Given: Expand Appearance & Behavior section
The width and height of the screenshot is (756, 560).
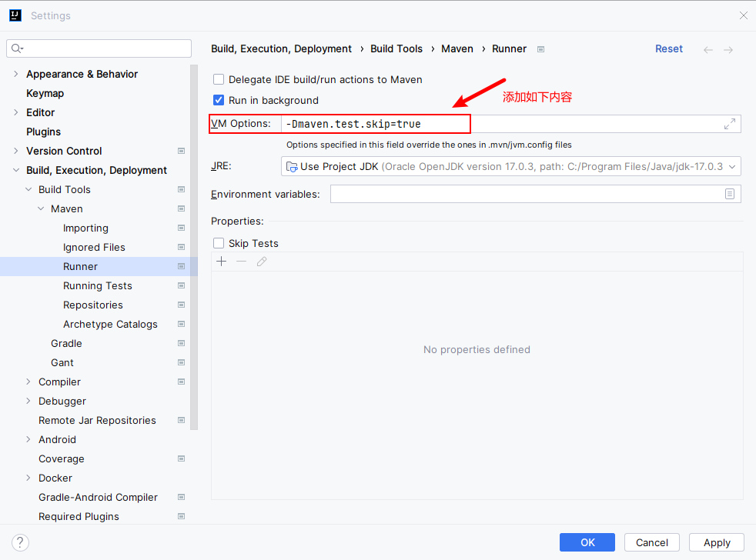Looking at the screenshot, I should coord(16,74).
